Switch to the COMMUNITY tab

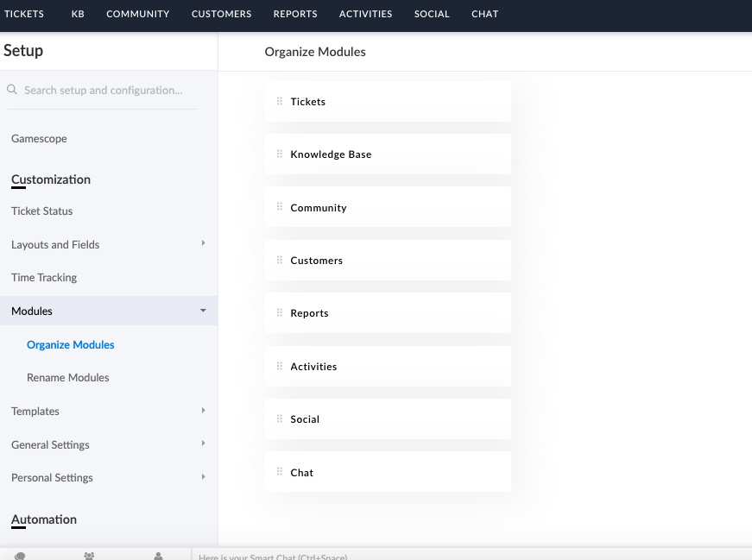138,14
